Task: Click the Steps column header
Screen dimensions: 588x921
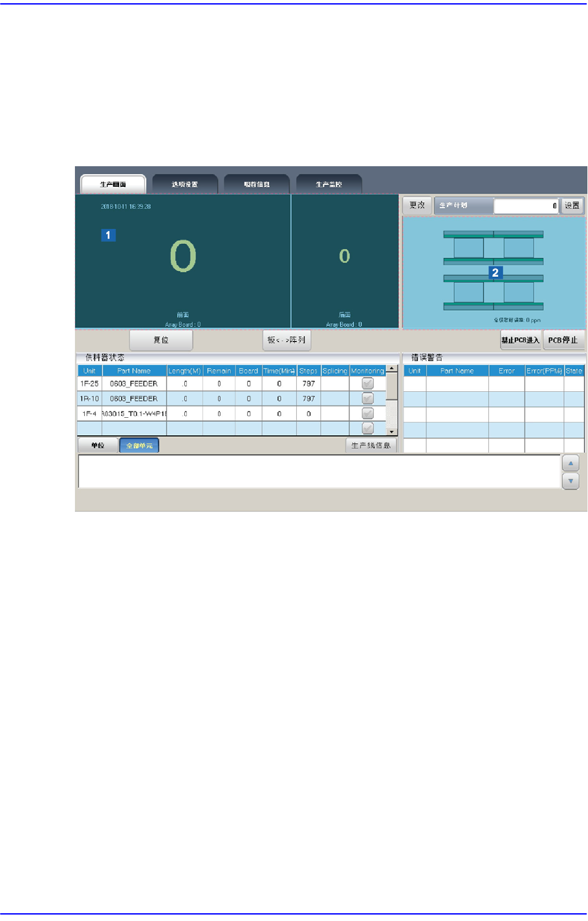Action: tap(309, 371)
